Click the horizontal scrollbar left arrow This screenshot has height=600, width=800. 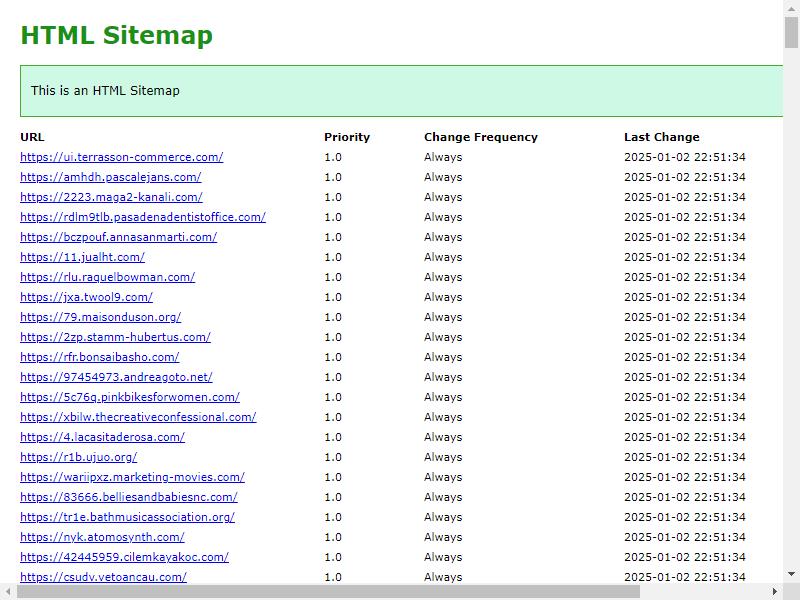pos(8,592)
